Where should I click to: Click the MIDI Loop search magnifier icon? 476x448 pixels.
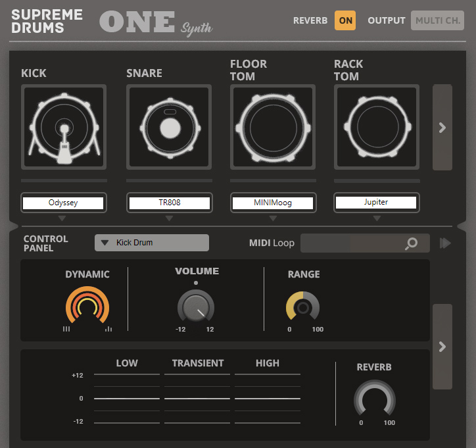[x=411, y=243]
